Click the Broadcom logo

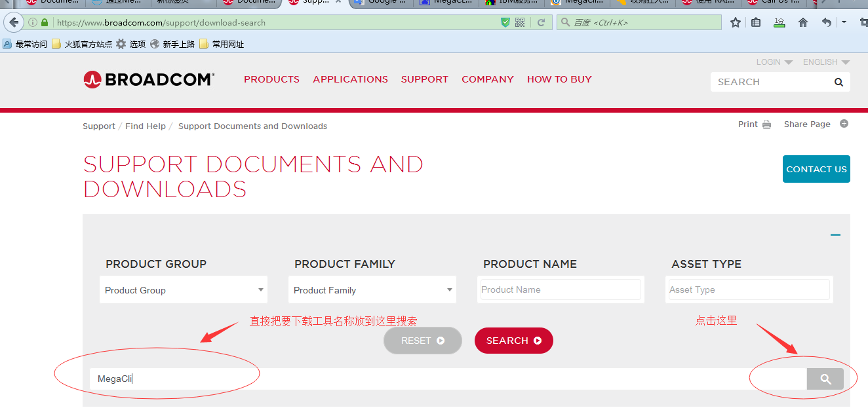(x=149, y=79)
